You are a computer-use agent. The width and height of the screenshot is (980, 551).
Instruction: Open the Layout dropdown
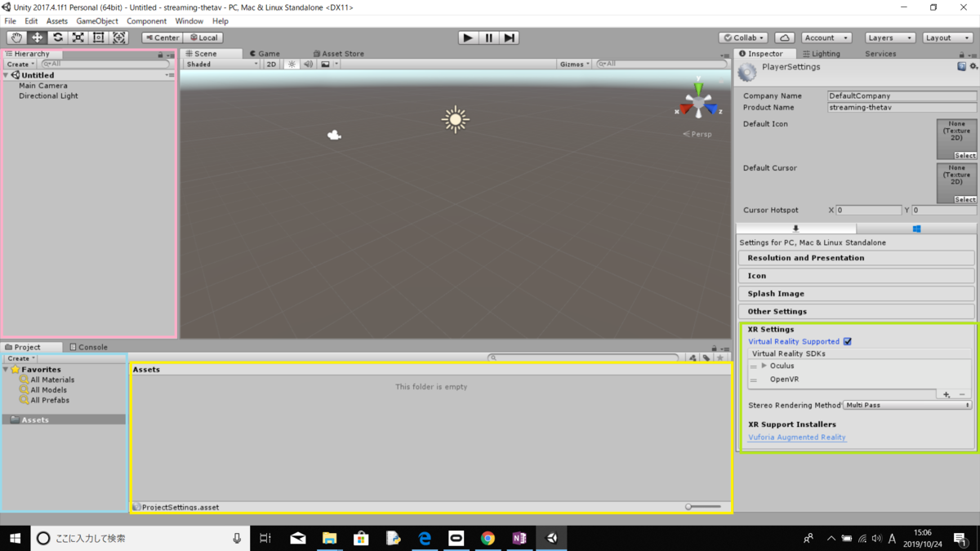coord(947,38)
